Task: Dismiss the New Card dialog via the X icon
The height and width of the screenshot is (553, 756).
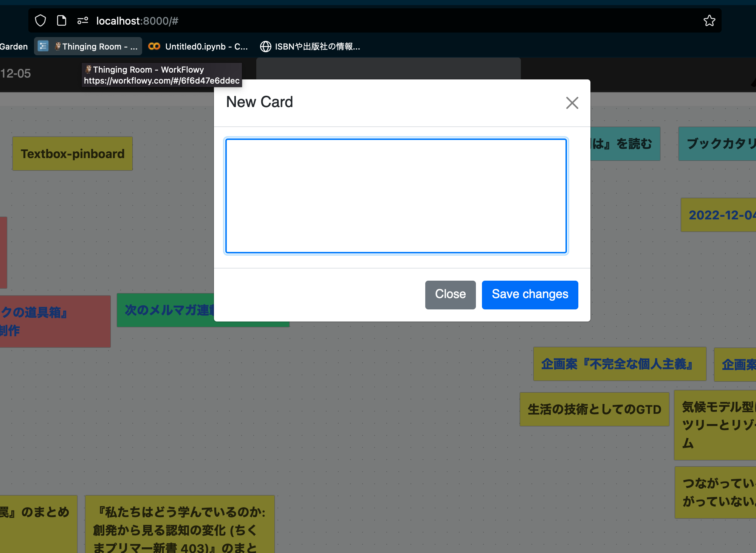Action: (572, 103)
